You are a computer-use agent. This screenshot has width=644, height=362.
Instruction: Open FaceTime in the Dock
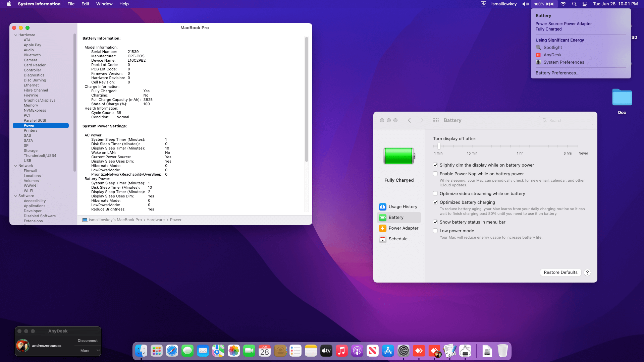click(249, 351)
